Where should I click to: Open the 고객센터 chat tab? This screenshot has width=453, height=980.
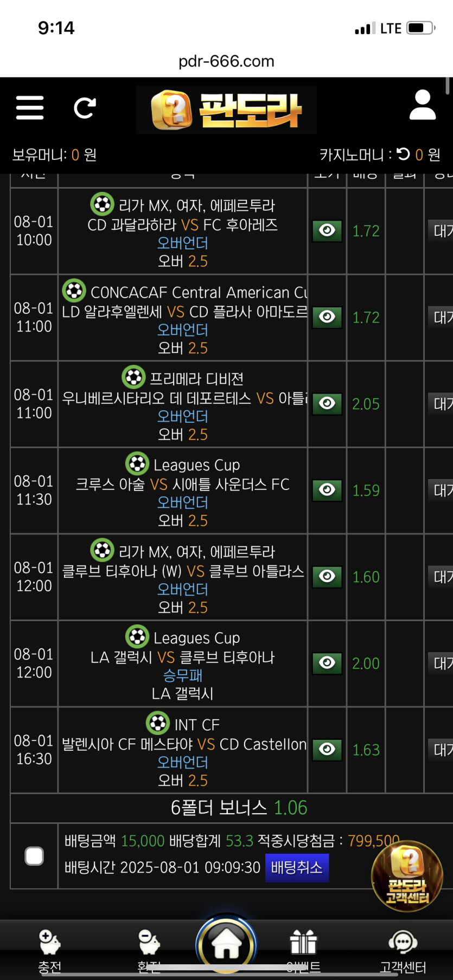[x=403, y=949]
